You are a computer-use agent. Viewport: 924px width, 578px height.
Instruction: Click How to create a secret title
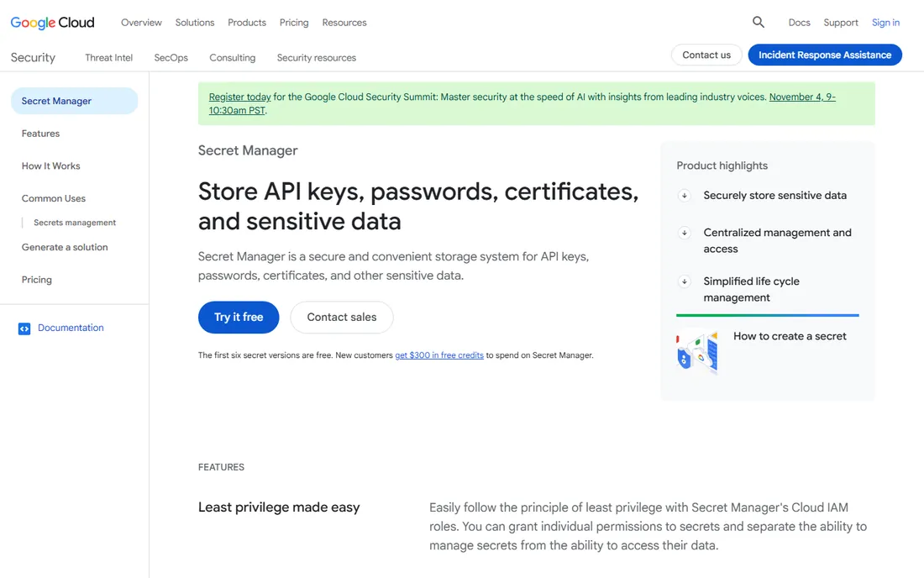(790, 336)
